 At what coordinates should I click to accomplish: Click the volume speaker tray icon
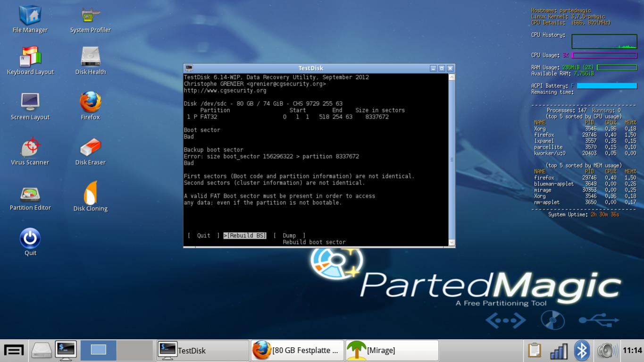point(607,350)
